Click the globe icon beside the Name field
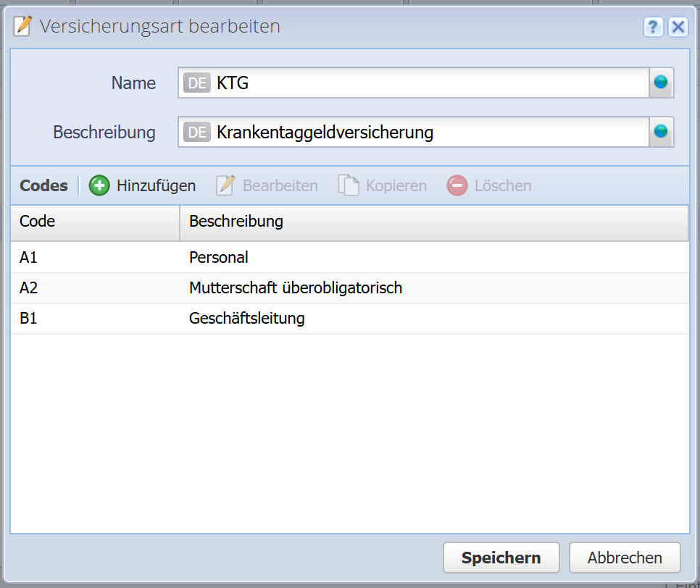 click(x=661, y=83)
